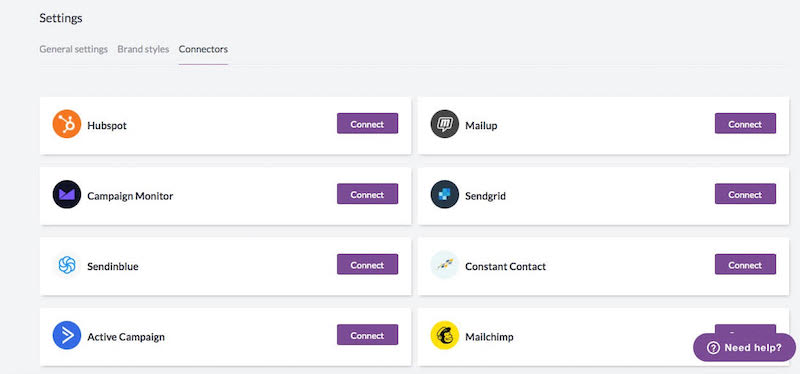Viewport: 800px width, 374px height.
Task: Click the Settings page heading
Action: tap(61, 18)
